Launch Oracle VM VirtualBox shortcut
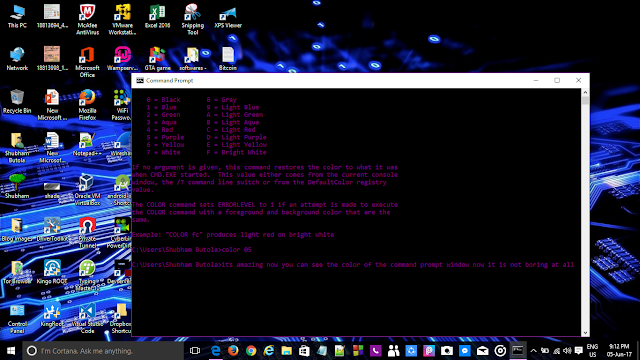 (87, 190)
